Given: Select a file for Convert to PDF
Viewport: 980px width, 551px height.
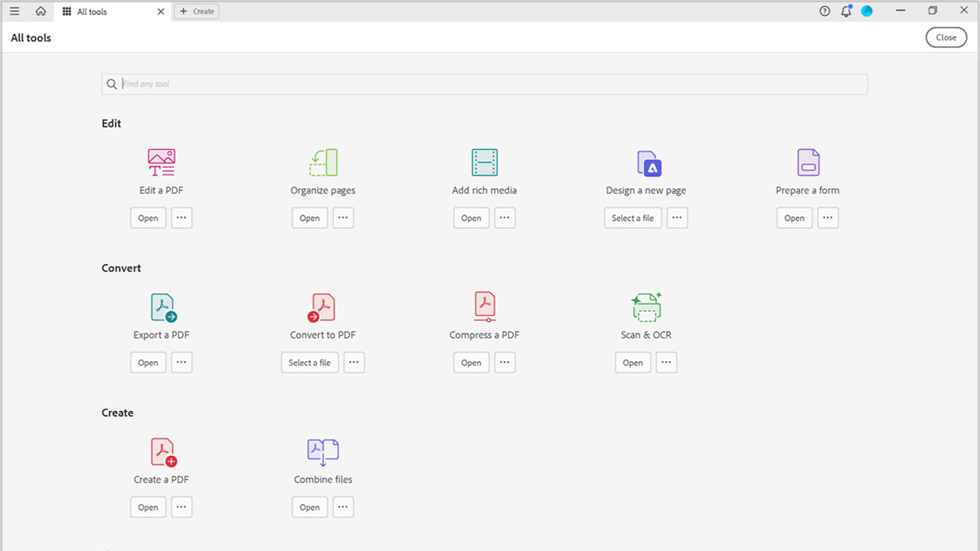Looking at the screenshot, I should point(309,362).
